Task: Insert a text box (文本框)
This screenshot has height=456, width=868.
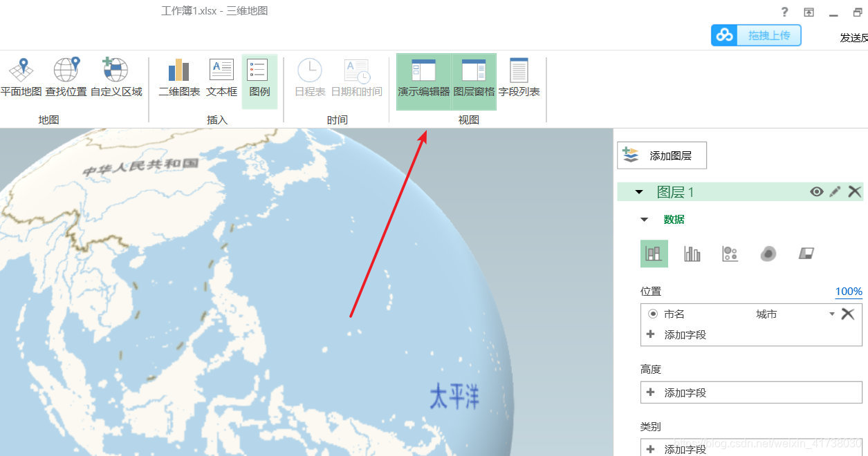Action: point(221,77)
